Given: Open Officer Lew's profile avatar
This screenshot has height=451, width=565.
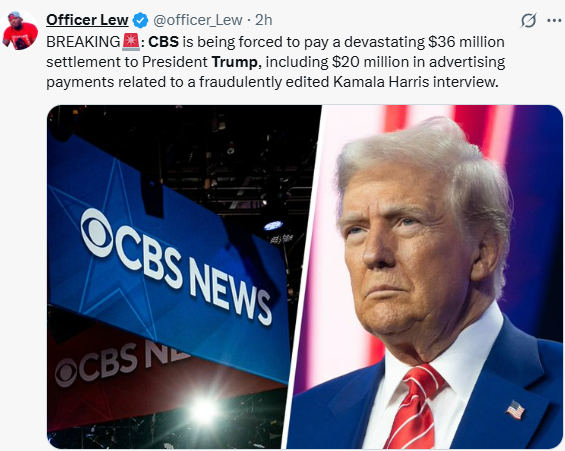Looking at the screenshot, I should pos(20,30).
